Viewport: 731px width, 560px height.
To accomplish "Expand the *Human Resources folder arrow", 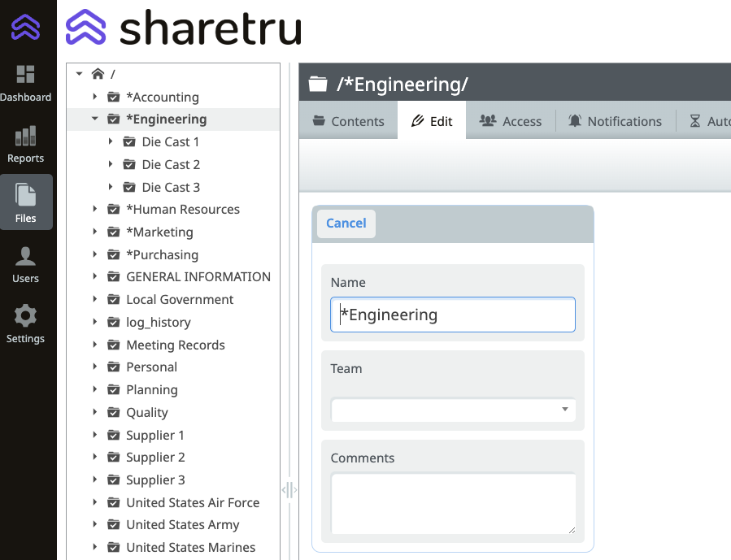I will coord(94,209).
